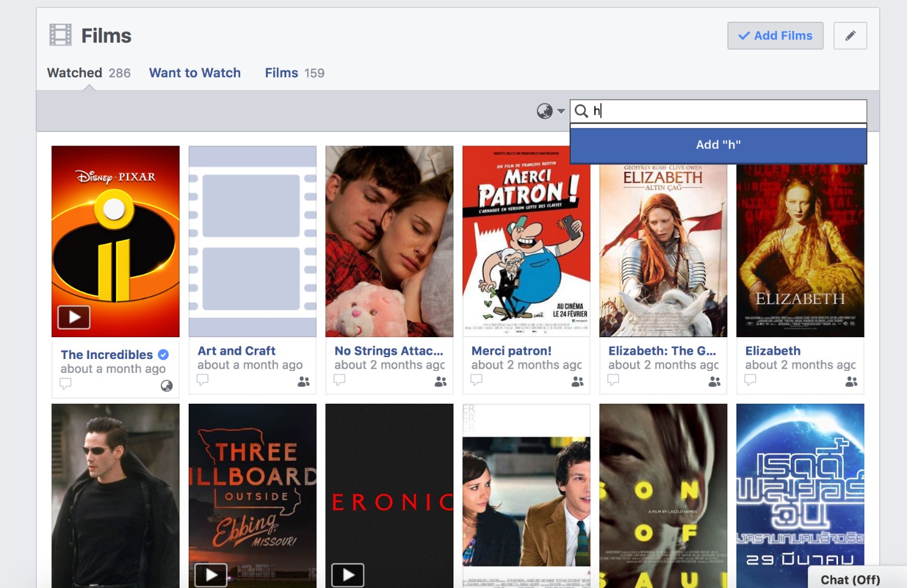907x588 pixels.
Task: Click comment icon under No Strings Attached
Action: [340, 380]
